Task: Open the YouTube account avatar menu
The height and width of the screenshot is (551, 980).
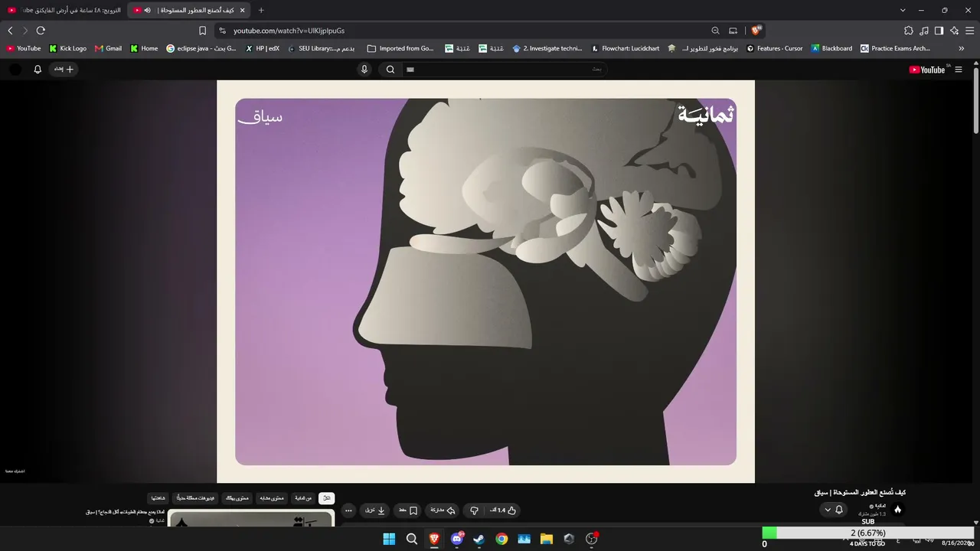Action: coord(15,70)
